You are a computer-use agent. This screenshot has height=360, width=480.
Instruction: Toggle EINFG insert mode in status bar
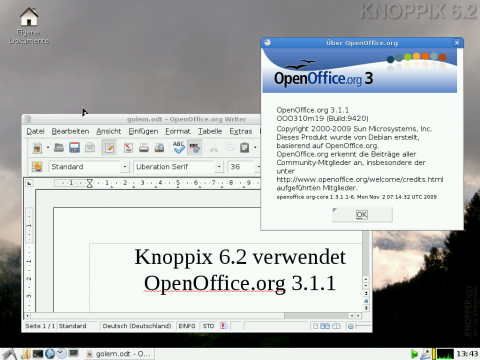pyautogui.click(x=187, y=326)
